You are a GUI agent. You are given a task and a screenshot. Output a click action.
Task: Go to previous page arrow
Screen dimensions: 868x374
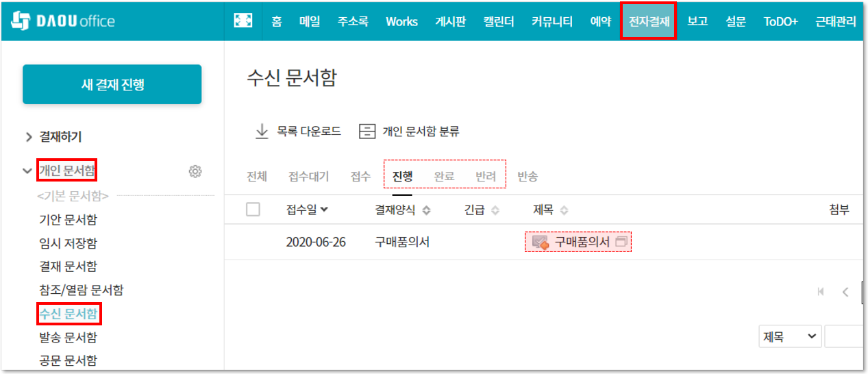click(x=845, y=292)
